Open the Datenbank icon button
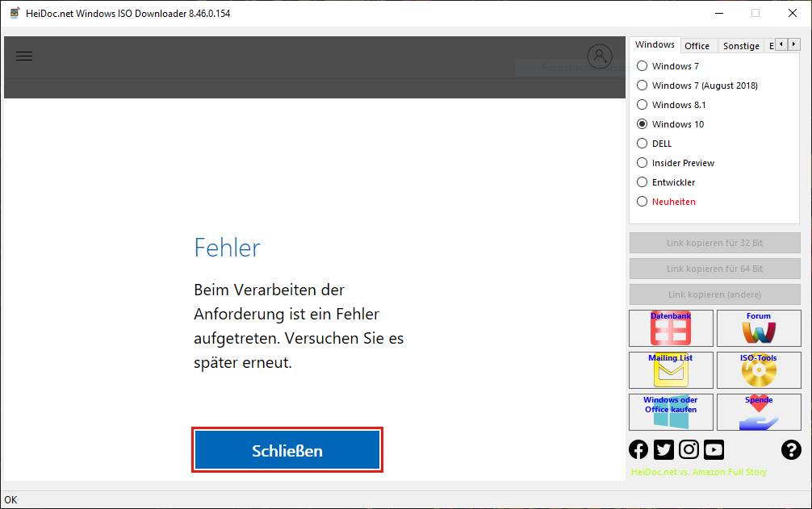Image resolution: width=812 pixels, height=509 pixels. pos(671,328)
